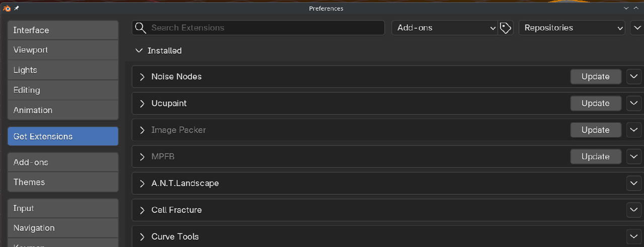The width and height of the screenshot is (644, 247).
Task: Click the Update button for MPFB
Action: (595, 156)
